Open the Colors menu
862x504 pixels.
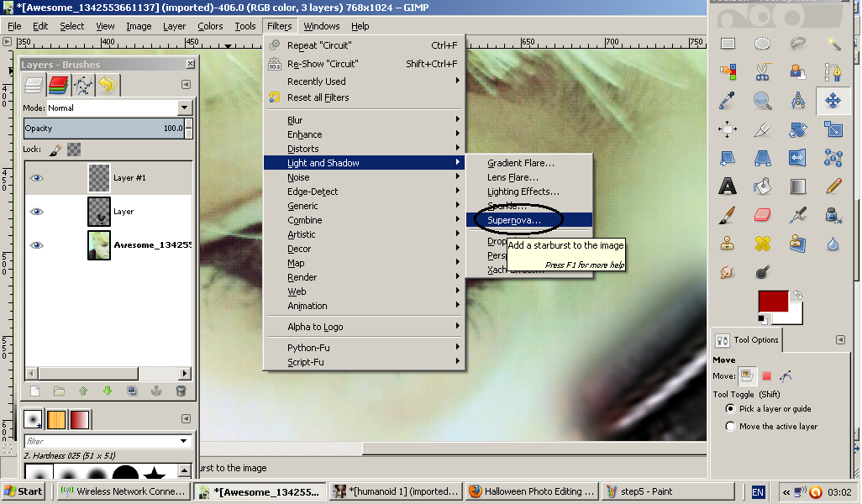(210, 26)
